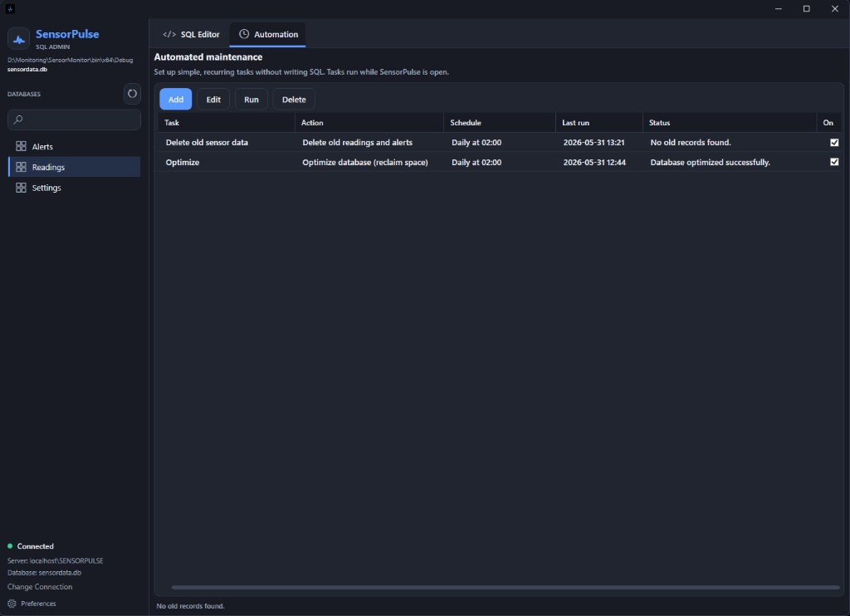Image resolution: width=850 pixels, height=616 pixels.
Task: Click the Automated maintenance heading
Action: point(208,57)
